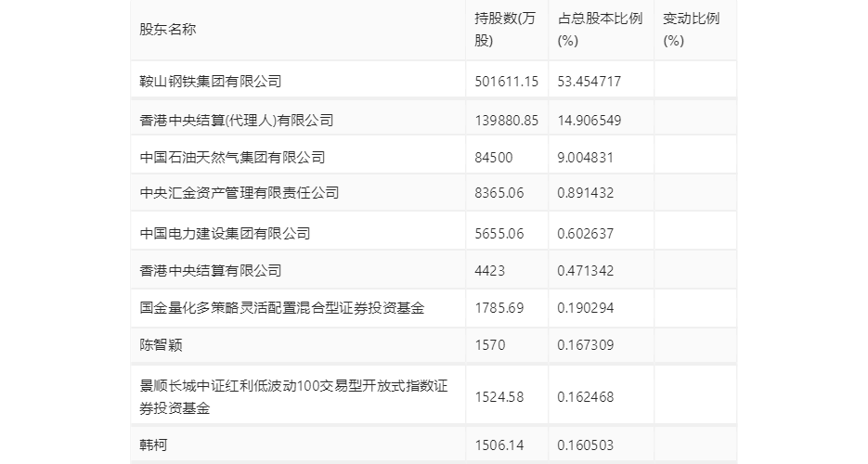Screen dimensions: 868x464
Task: Click percentage value 0.602637
Action: 586,233
